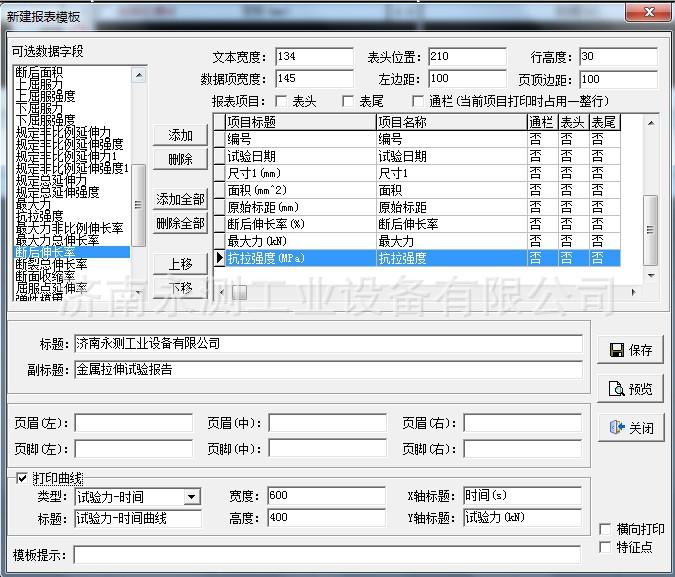Click the 项目标题 column header
Screen dimensions: 675x577
click(x=300, y=122)
